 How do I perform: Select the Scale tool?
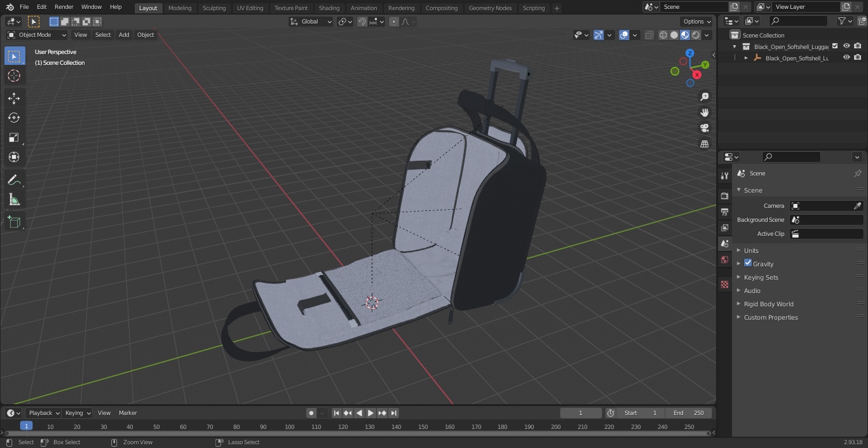14,137
